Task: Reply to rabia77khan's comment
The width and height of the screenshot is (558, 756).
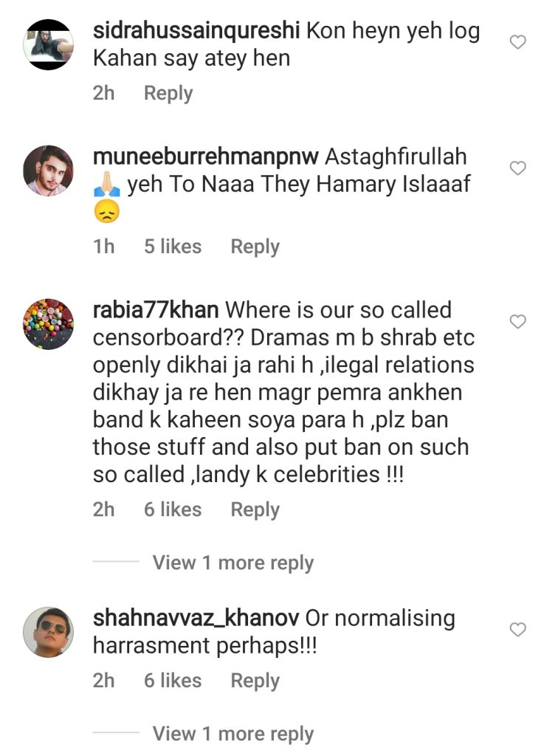Action: click(x=255, y=509)
